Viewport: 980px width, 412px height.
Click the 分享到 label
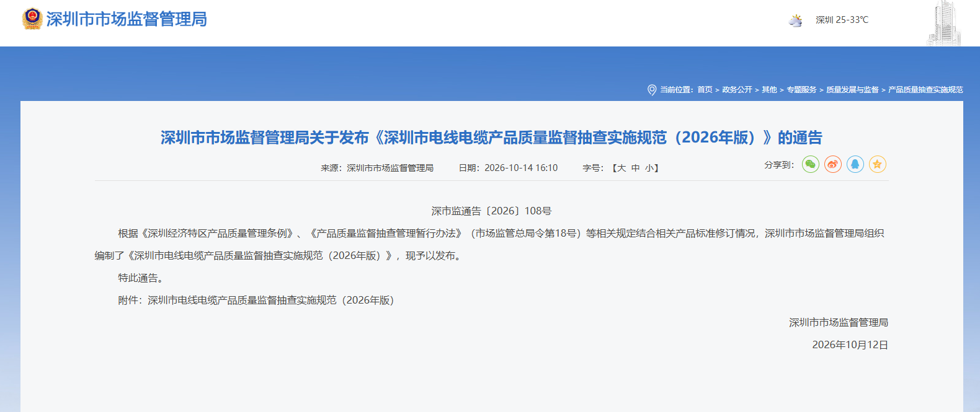(x=779, y=165)
